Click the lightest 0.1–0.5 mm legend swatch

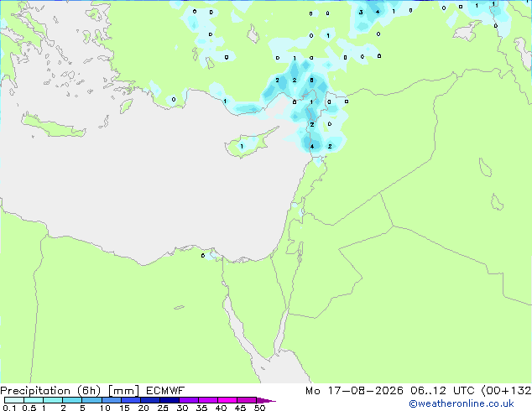pos(14,400)
